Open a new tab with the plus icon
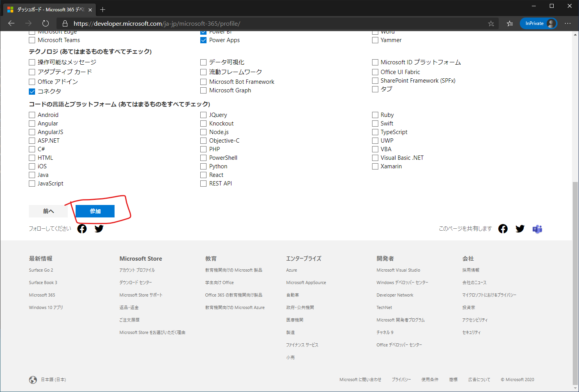This screenshot has height=392, width=579. 103,9
